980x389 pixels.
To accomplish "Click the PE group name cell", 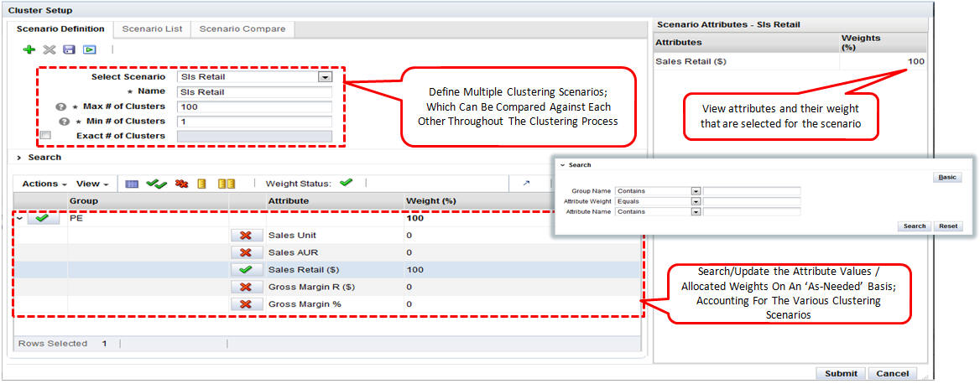I will point(75,219).
